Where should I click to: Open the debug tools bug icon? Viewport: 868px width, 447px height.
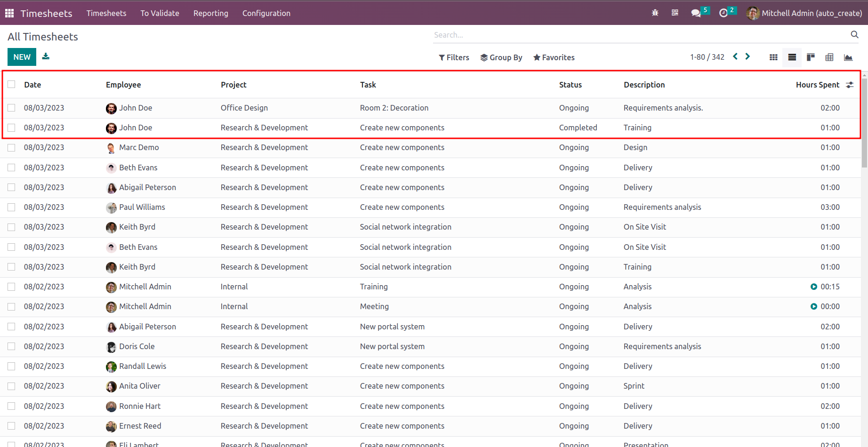(655, 13)
